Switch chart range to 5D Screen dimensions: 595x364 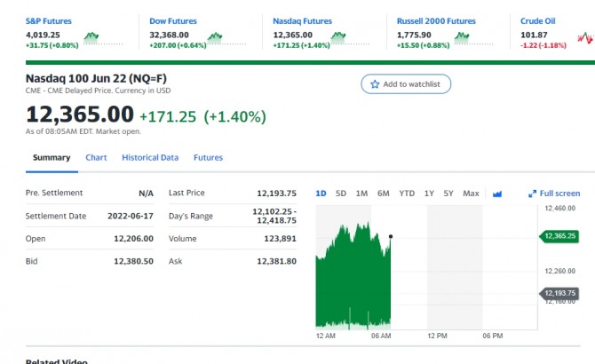tap(341, 194)
